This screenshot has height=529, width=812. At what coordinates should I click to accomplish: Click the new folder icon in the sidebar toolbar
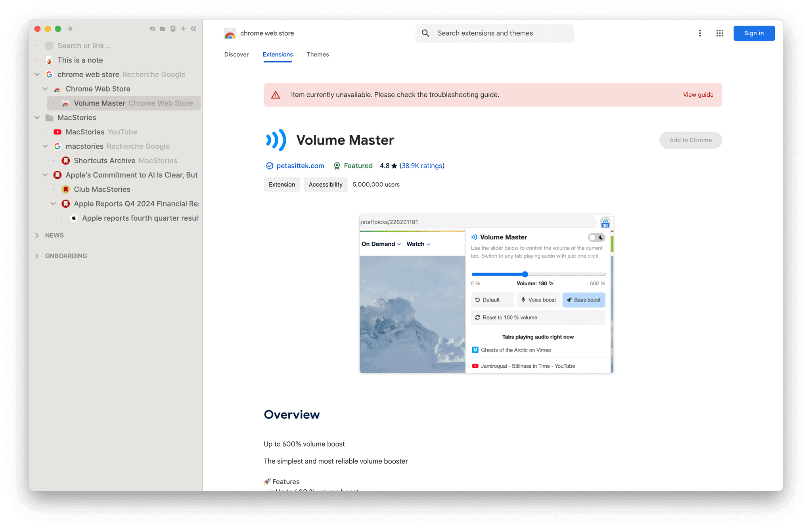point(163,29)
